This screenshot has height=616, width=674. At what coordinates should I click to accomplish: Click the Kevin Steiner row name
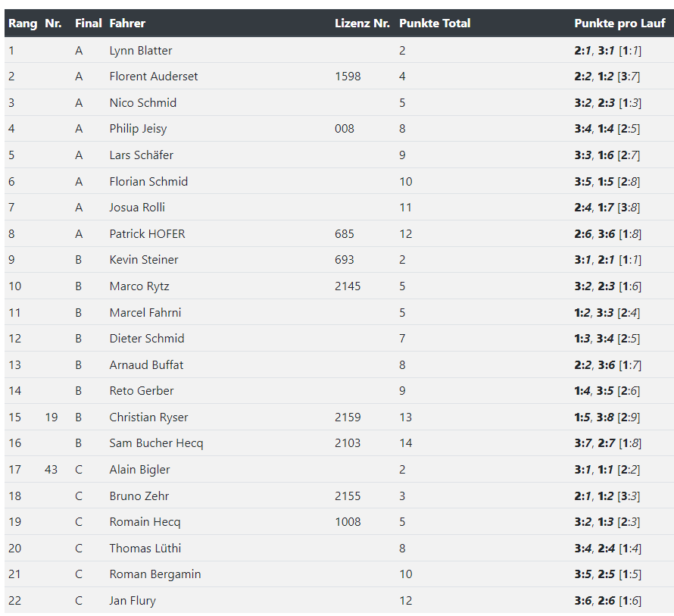[x=144, y=260]
